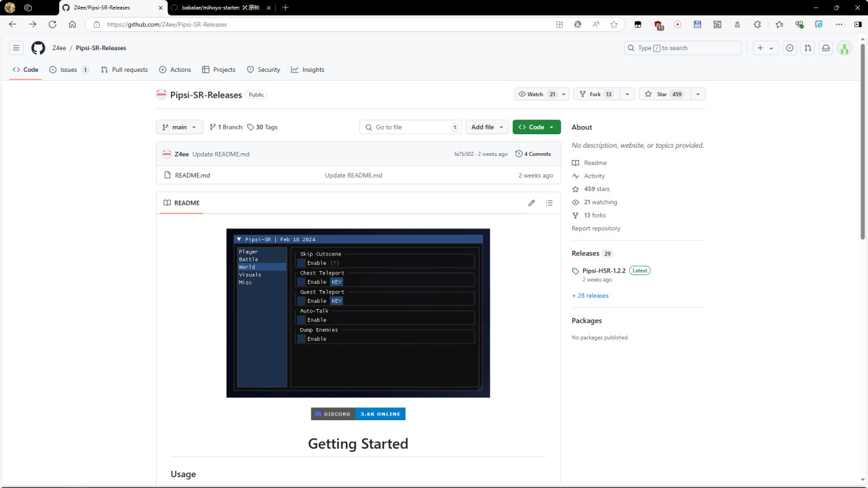Screen dimensions: 868x488
Task: Open the README.md file
Action: click(193, 176)
